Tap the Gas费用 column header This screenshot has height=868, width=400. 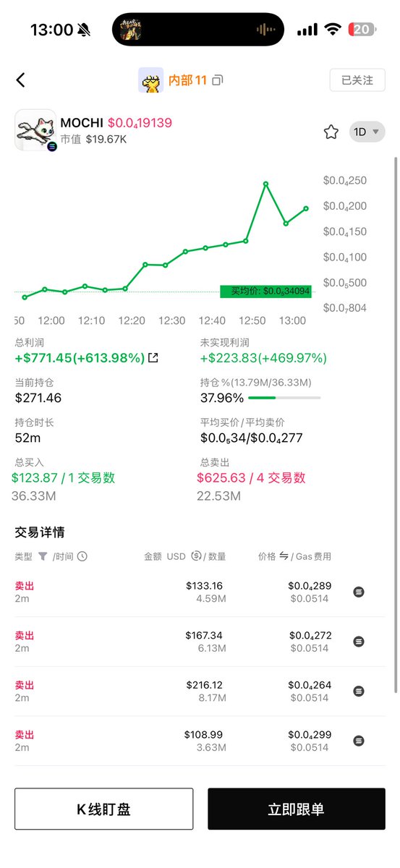click(x=312, y=556)
